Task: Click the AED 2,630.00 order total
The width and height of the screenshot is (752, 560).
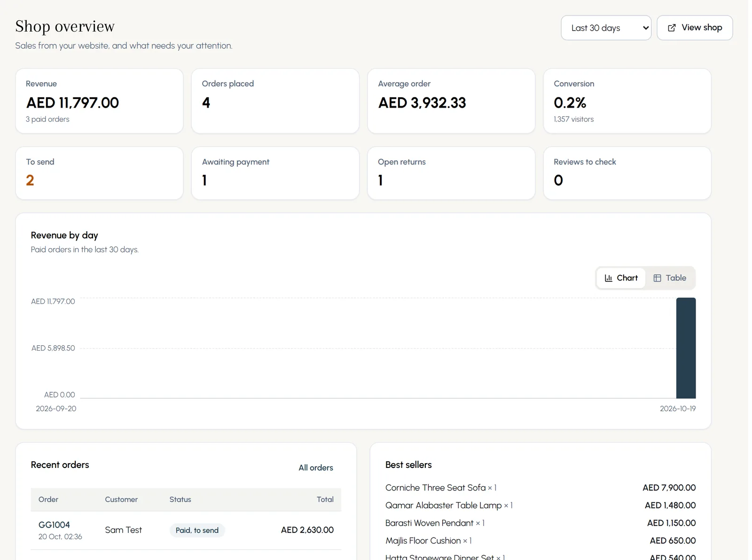Action: pyautogui.click(x=307, y=530)
